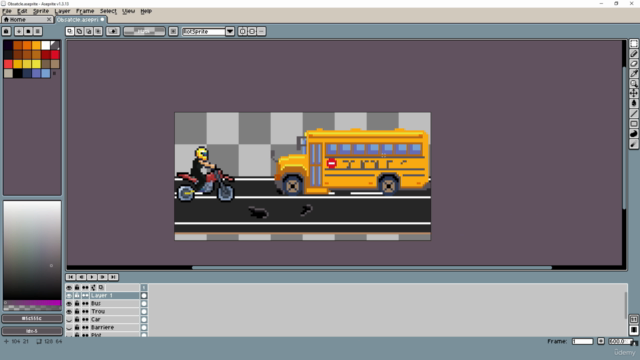
Task: Hide the Bus layer
Action: [x=69, y=303]
